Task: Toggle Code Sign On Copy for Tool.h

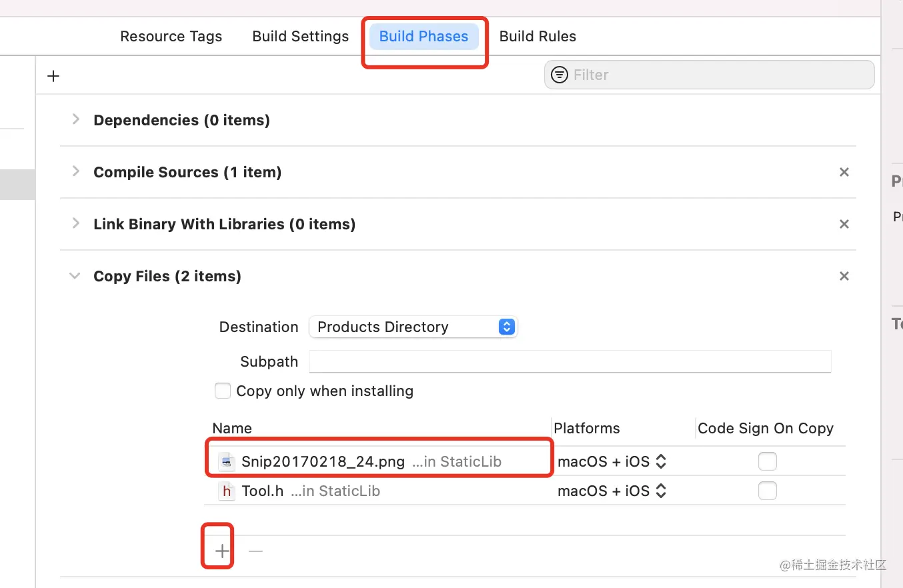Action: point(768,491)
